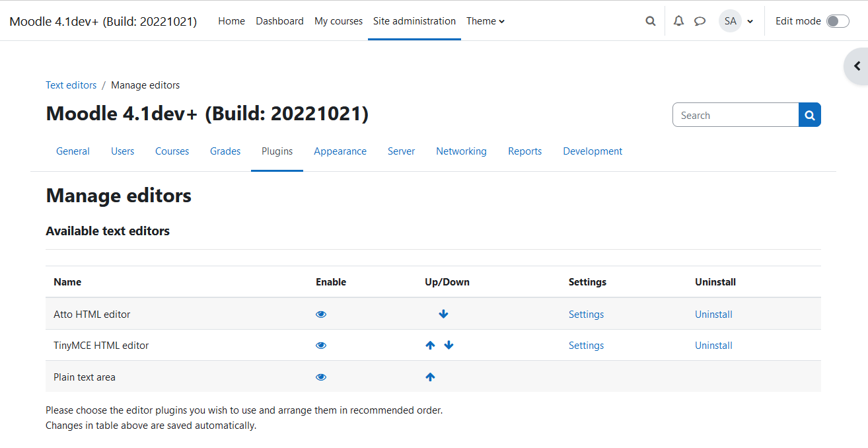Screen dimensions: 868x448
Task: Switch to the Grades tab
Action: coord(225,151)
